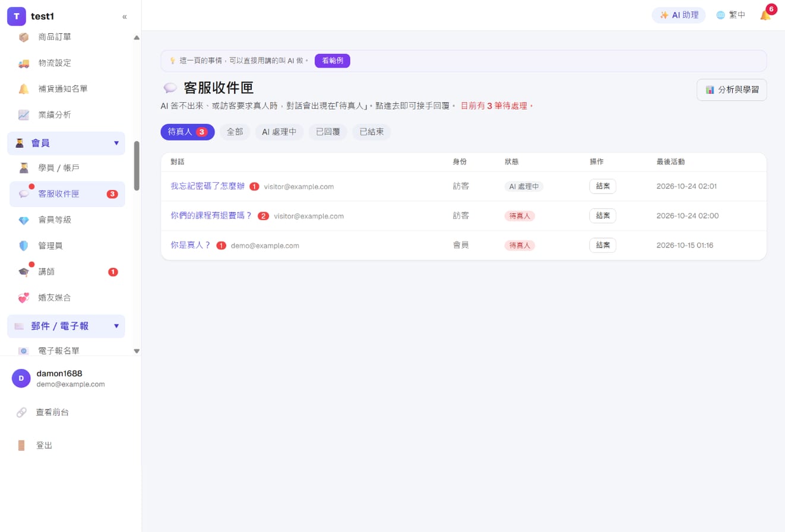This screenshot has width=785, height=532.
Task: Click the 學員 / 帳戶 graduate icon
Action: tap(24, 168)
